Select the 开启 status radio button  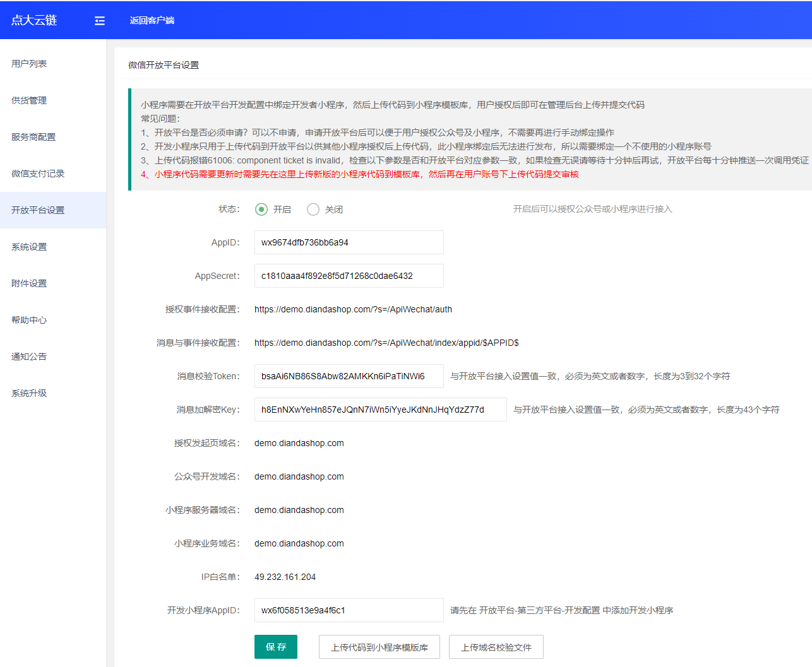pyautogui.click(x=261, y=210)
